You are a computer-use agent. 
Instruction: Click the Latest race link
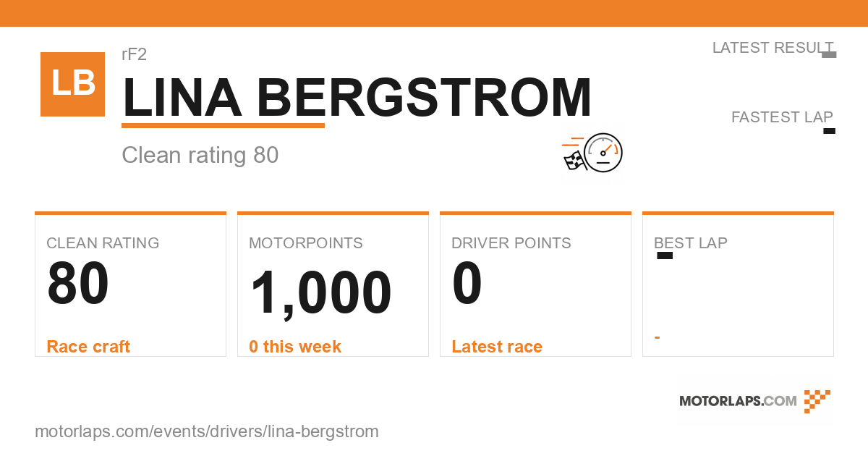tap(497, 347)
